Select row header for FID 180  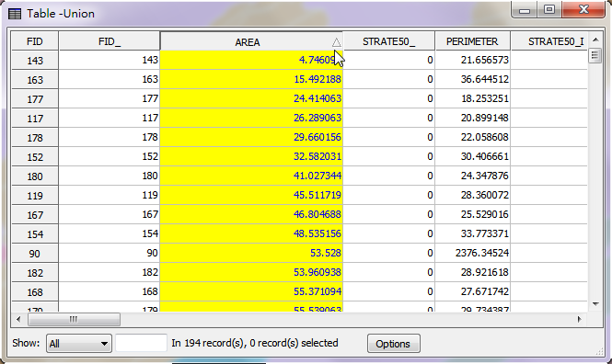35,176
